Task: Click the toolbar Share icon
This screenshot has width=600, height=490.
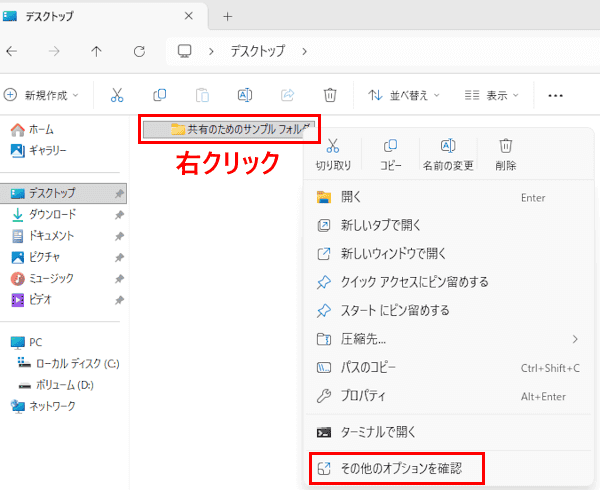Action: [x=287, y=95]
